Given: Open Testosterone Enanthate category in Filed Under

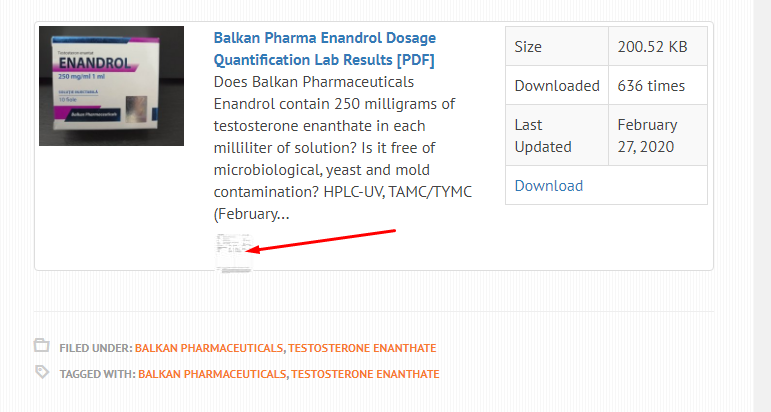Looking at the screenshot, I should 363,348.
